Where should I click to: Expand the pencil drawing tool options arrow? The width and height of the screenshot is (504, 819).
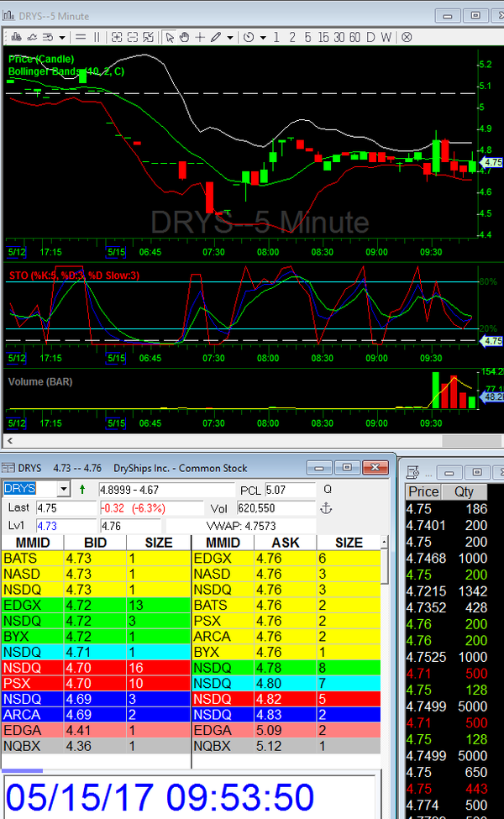point(229,37)
